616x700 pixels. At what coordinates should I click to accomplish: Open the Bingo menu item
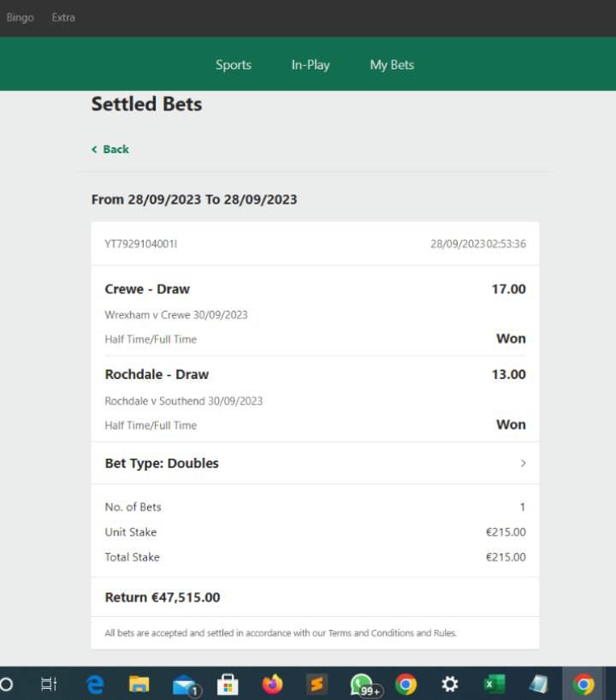20,17
